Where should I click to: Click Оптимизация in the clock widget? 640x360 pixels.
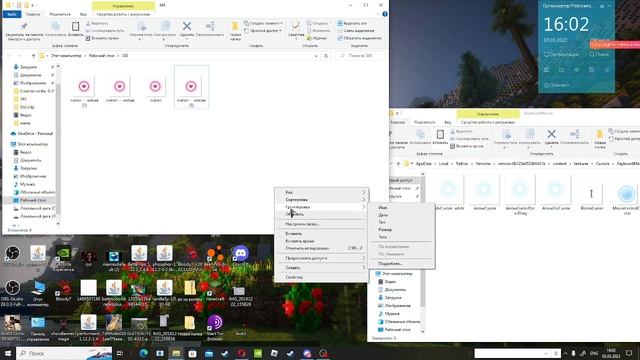point(561,54)
